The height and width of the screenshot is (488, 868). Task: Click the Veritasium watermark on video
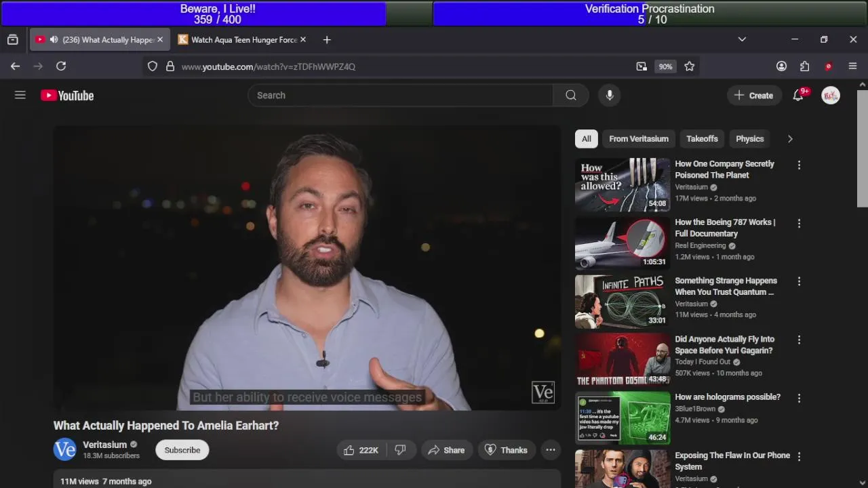point(543,392)
